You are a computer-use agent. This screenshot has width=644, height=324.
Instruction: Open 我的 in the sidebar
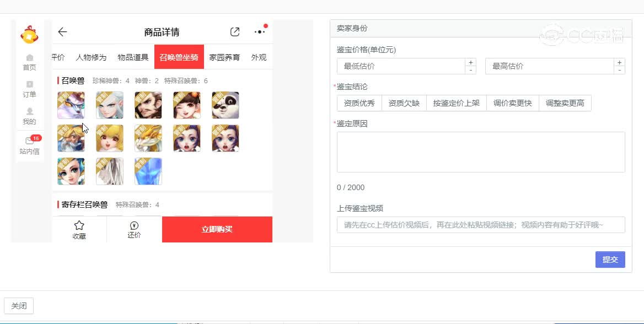[x=29, y=117]
